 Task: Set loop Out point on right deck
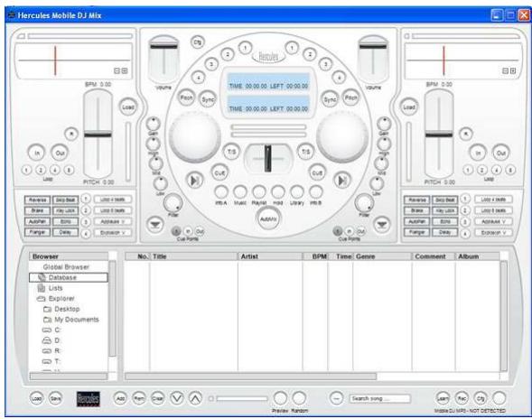pos(501,153)
